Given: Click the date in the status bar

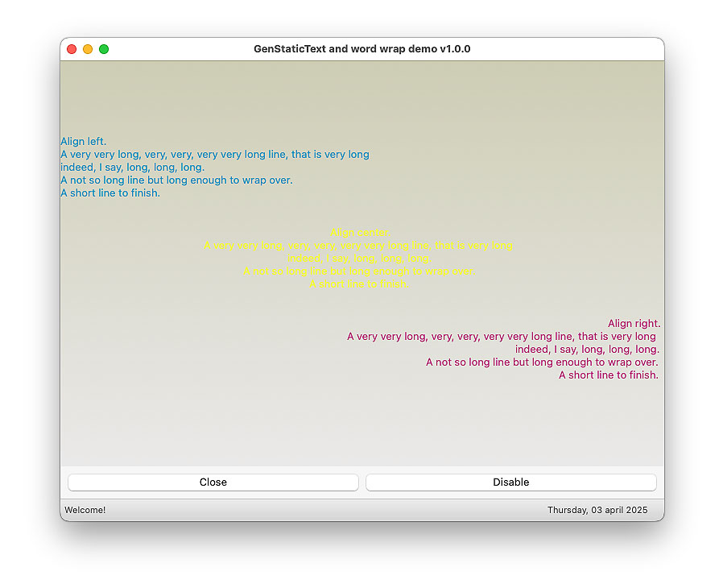Looking at the screenshot, I should tap(597, 510).
